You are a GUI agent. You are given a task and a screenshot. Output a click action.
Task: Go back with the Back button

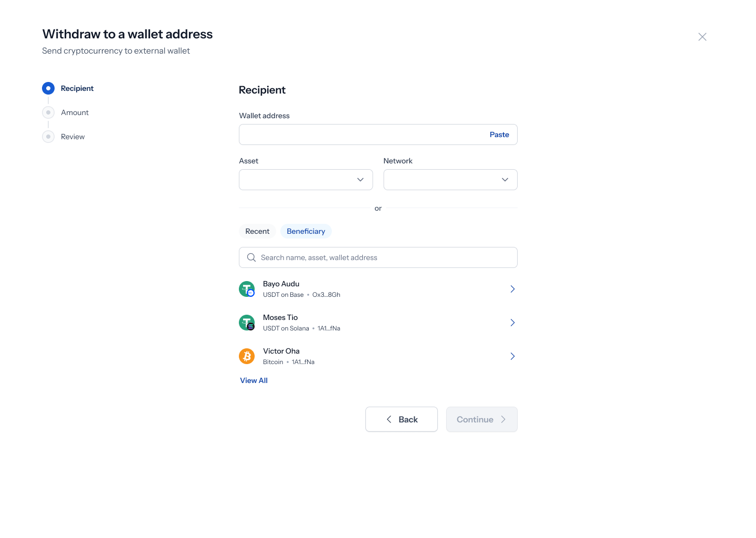[402, 419]
